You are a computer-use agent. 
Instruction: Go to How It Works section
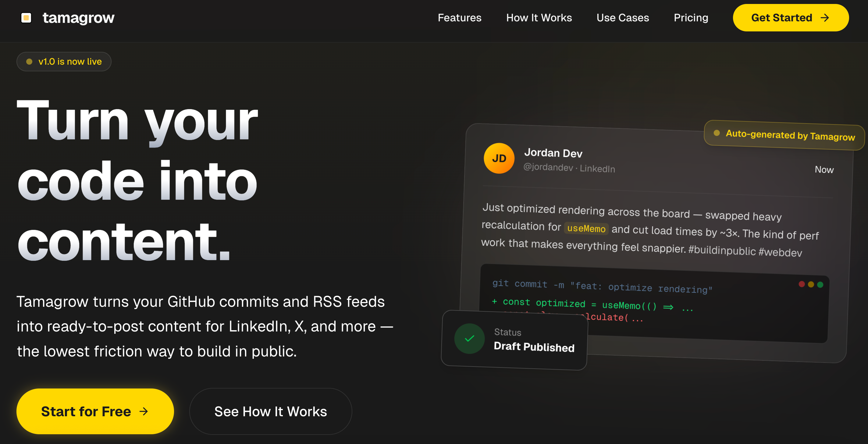tap(539, 17)
